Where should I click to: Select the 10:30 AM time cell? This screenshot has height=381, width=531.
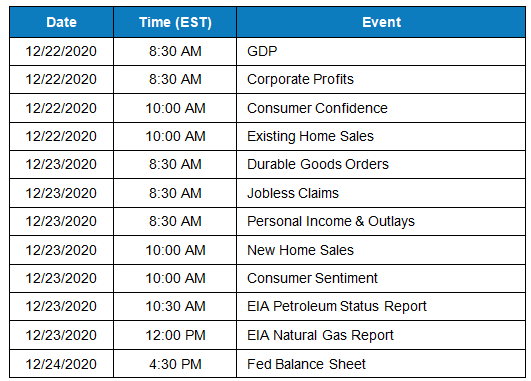click(175, 306)
